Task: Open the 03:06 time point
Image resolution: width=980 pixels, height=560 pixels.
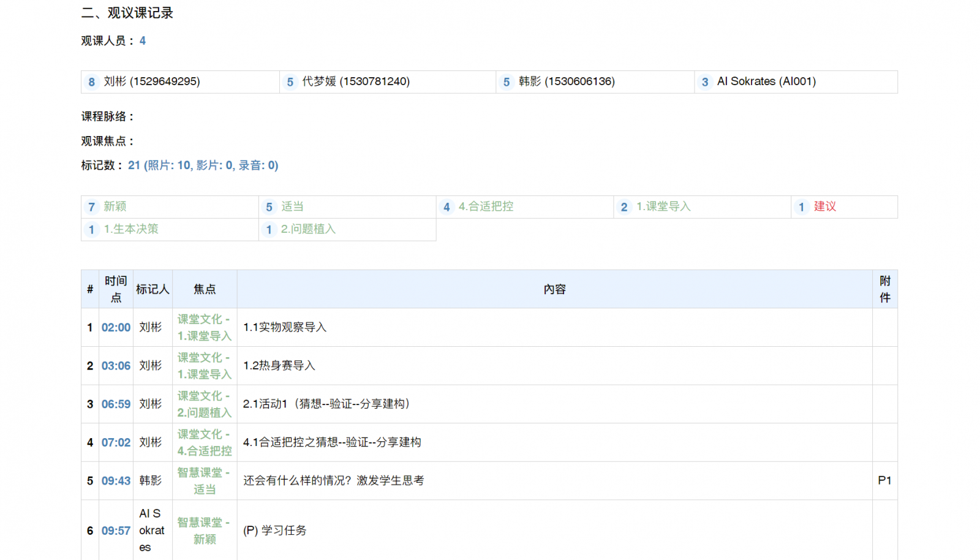Action: click(x=116, y=366)
